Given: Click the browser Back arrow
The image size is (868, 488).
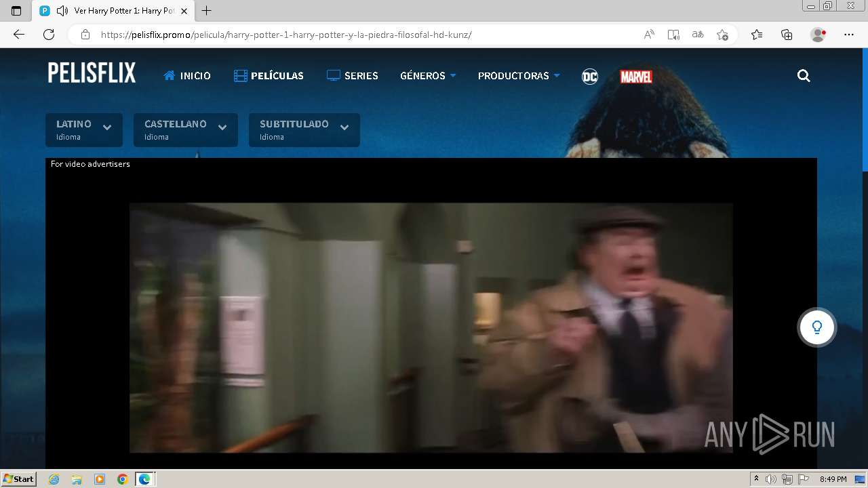Looking at the screenshot, I should [x=19, y=35].
